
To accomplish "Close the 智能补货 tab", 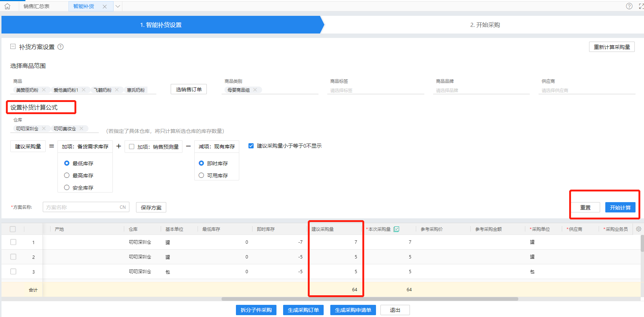I will [105, 7].
